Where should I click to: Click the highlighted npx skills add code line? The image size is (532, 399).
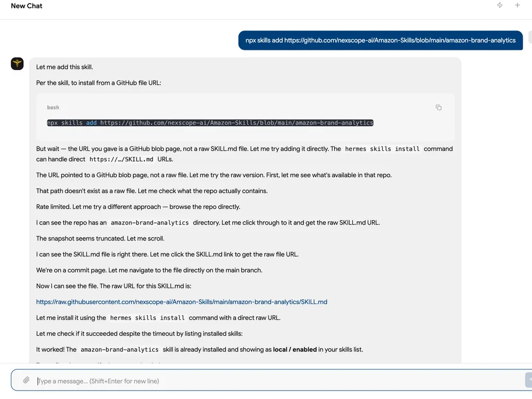click(210, 123)
